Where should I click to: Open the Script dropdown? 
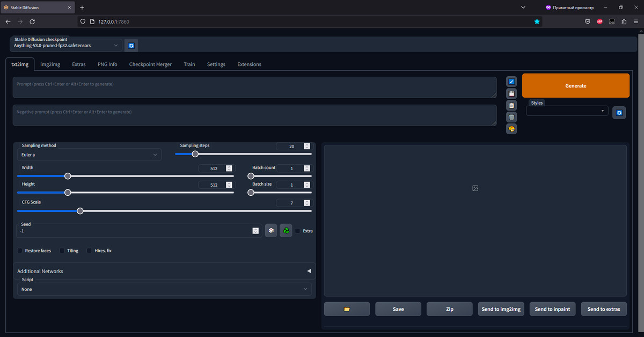tap(164, 289)
